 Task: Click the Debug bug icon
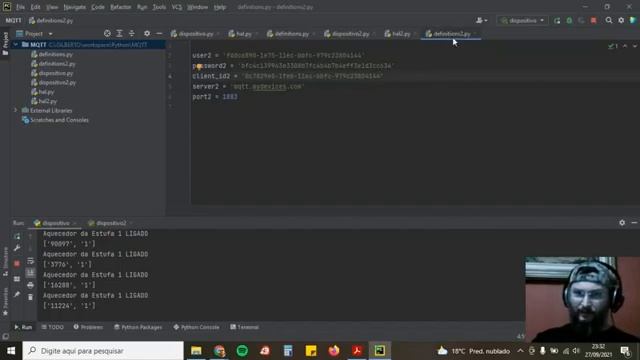point(569,20)
